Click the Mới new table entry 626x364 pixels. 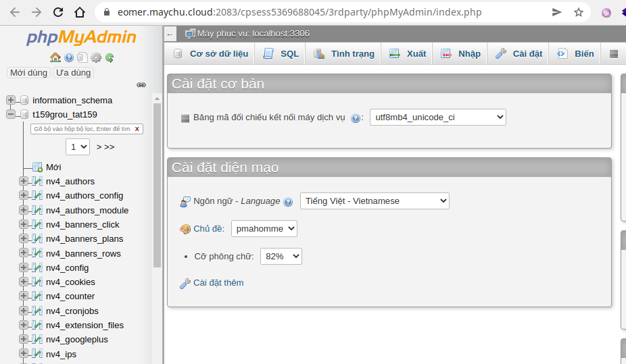coord(53,167)
